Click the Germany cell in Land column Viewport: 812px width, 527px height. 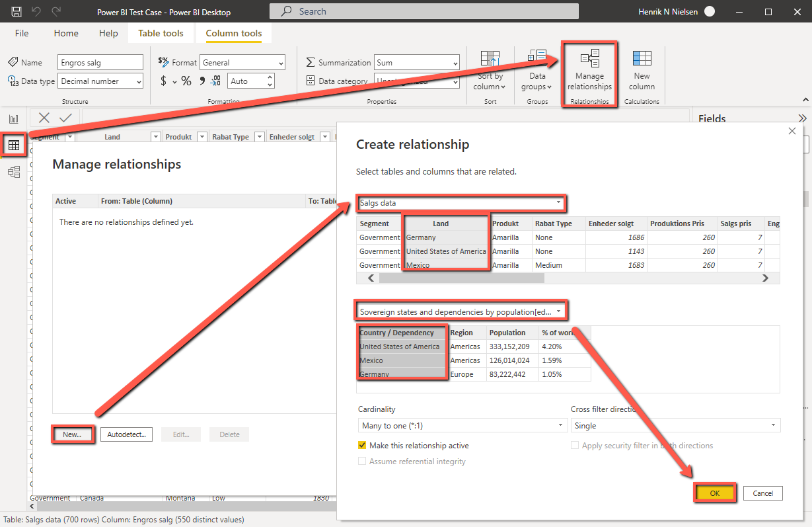446,237
